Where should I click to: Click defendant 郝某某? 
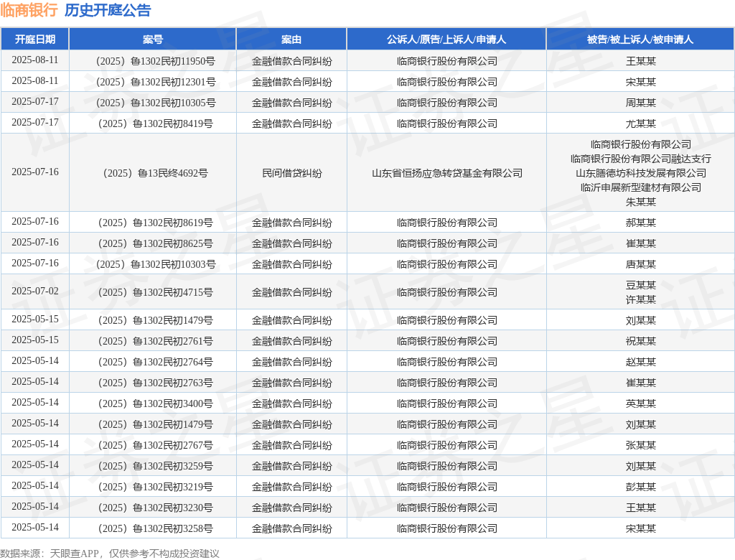(641, 223)
